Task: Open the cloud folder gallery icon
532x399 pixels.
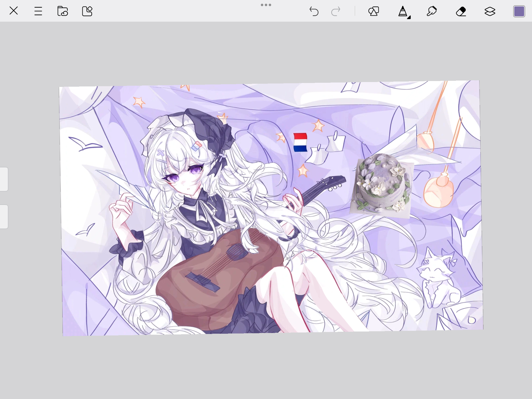Action: [x=63, y=11]
